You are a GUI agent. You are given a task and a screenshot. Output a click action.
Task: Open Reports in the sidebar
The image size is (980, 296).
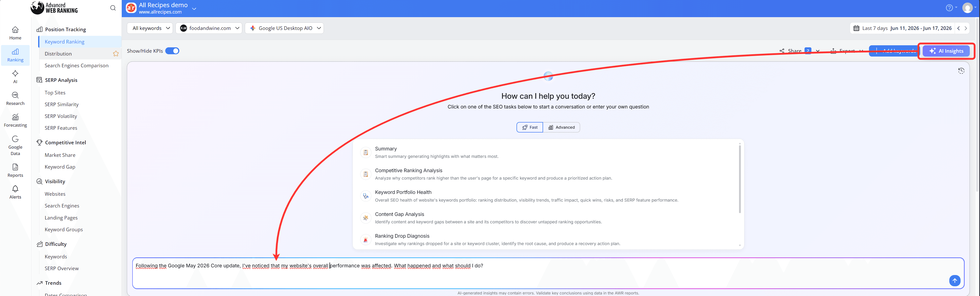point(15,170)
